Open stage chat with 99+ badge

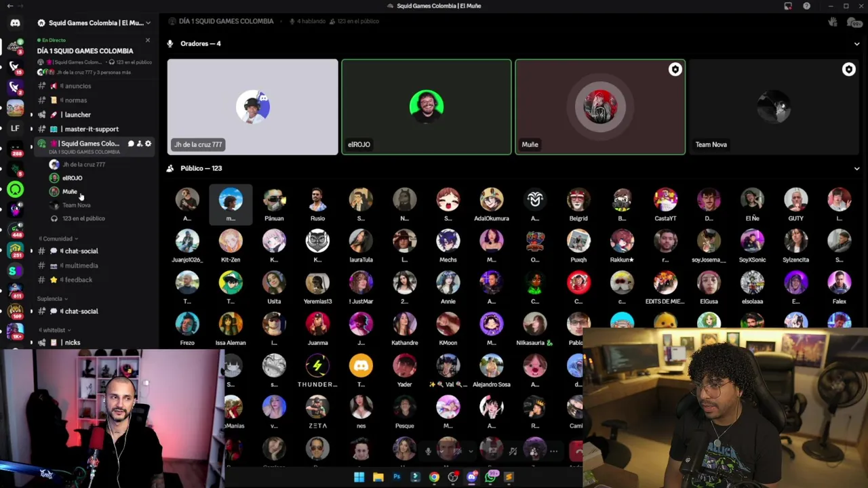point(854,22)
